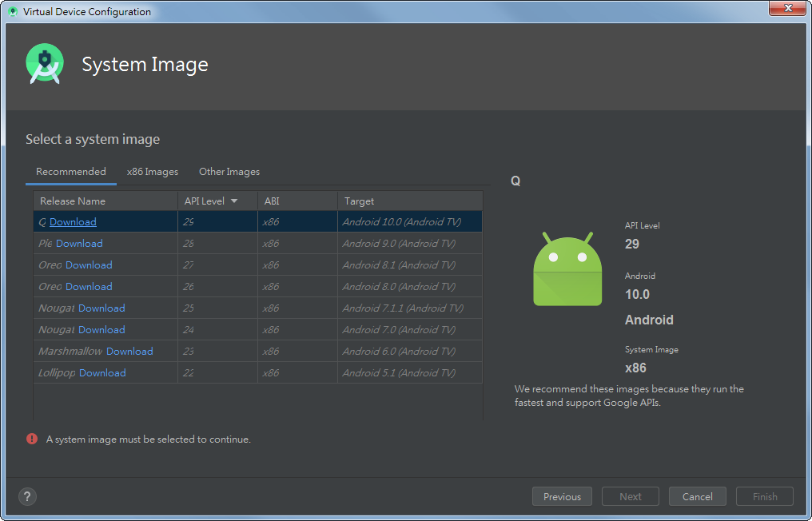The width and height of the screenshot is (812, 521).
Task: Select the Android 7.1.1 (Android TV) cell
Action: click(410, 308)
